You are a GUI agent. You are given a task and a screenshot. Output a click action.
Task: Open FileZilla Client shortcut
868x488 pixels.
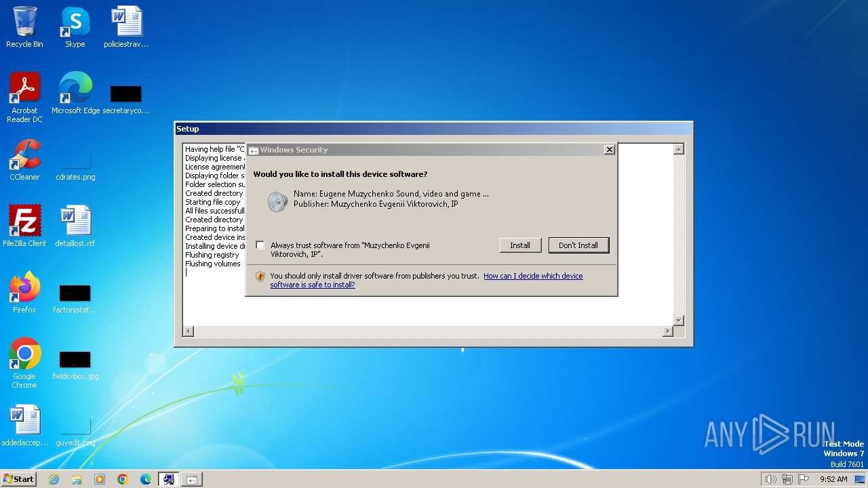pyautogui.click(x=24, y=226)
